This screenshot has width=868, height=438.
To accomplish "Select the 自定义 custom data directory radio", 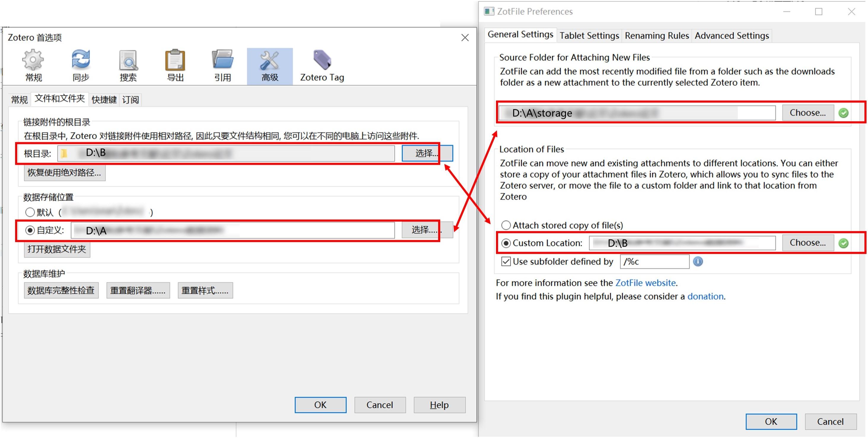I will click(30, 230).
